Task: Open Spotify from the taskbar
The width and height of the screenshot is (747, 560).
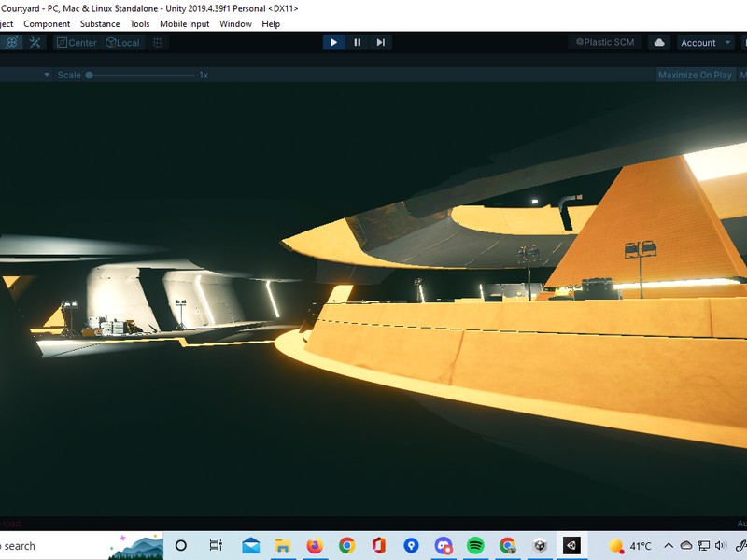Action: (x=475, y=546)
